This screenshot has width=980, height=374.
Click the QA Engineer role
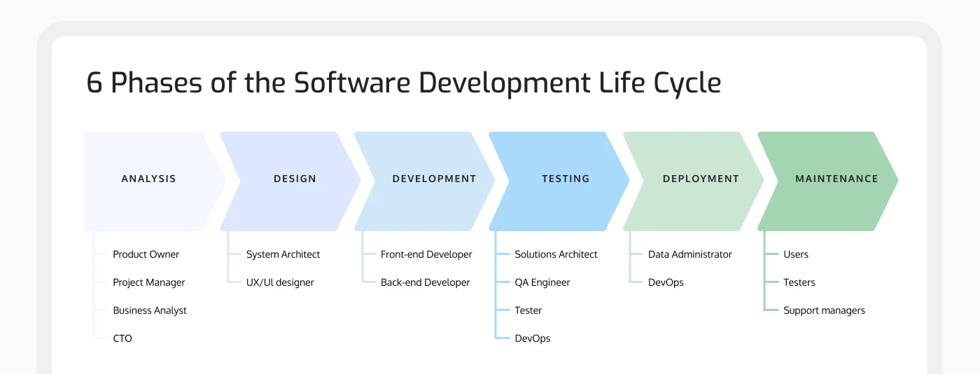[542, 283]
